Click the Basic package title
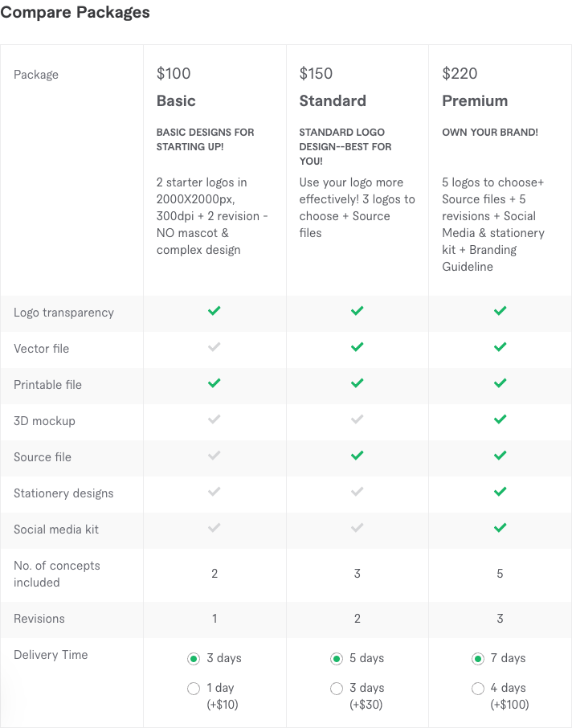The image size is (572, 728). (x=176, y=101)
